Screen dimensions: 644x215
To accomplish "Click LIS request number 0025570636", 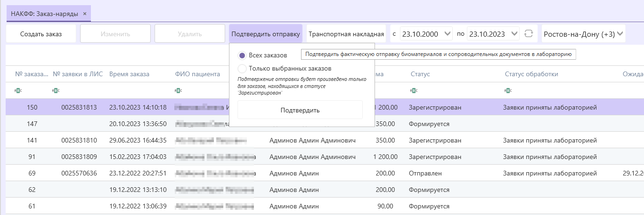I will [79, 173].
